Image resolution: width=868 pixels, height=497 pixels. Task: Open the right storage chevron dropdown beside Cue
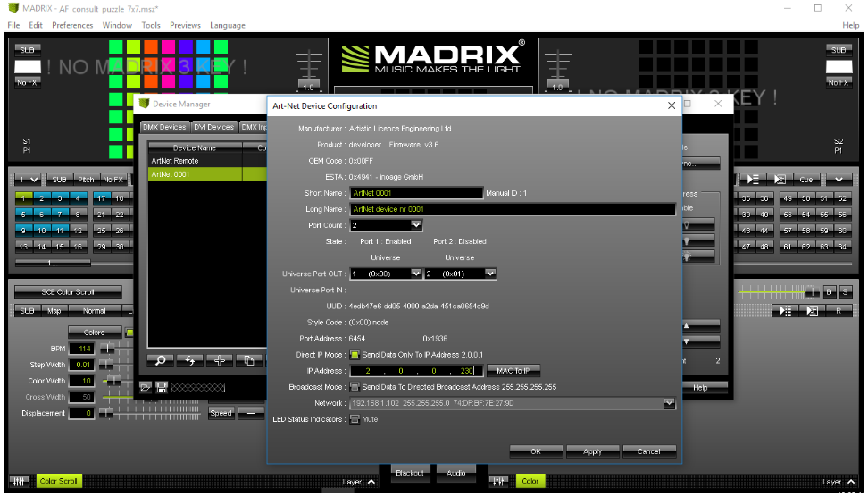coord(839,180)
